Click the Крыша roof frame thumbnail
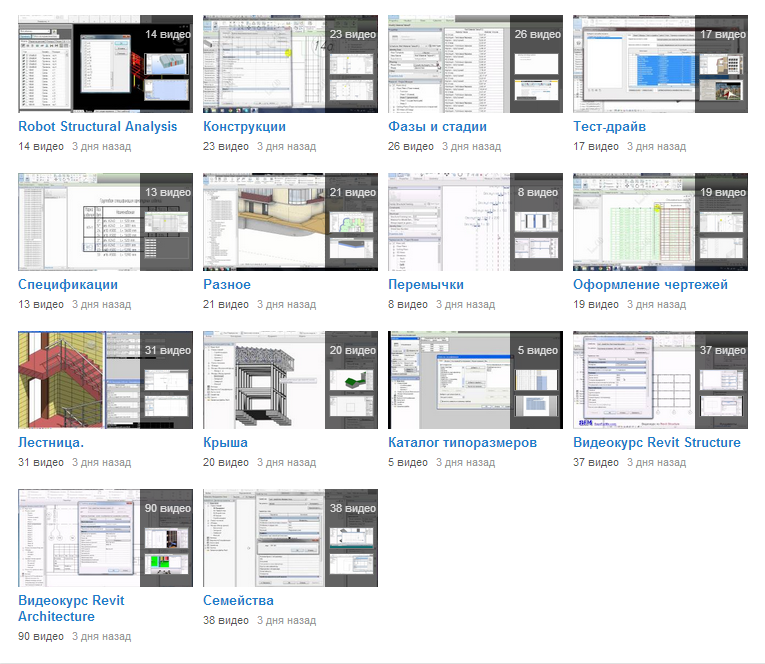Viewport: 765px width, 664px height. (290, 380)
